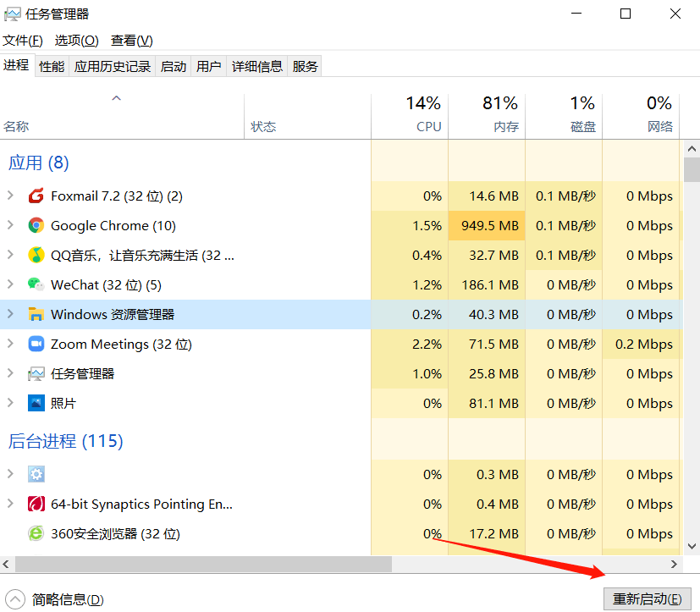The image size is (700, 612).
Task: Switch to the 启动 tab
Action: [173, 65]
